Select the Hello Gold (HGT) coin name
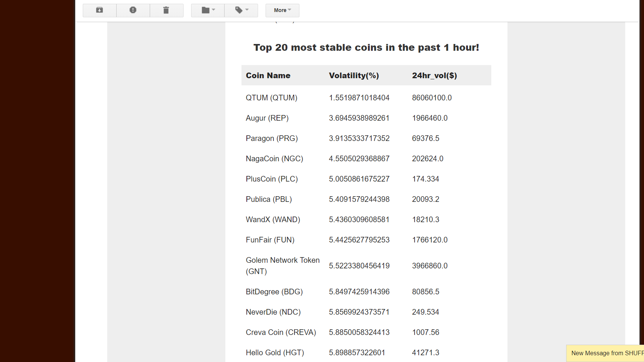The image size is (644, 362). click(x=275, y=353)
